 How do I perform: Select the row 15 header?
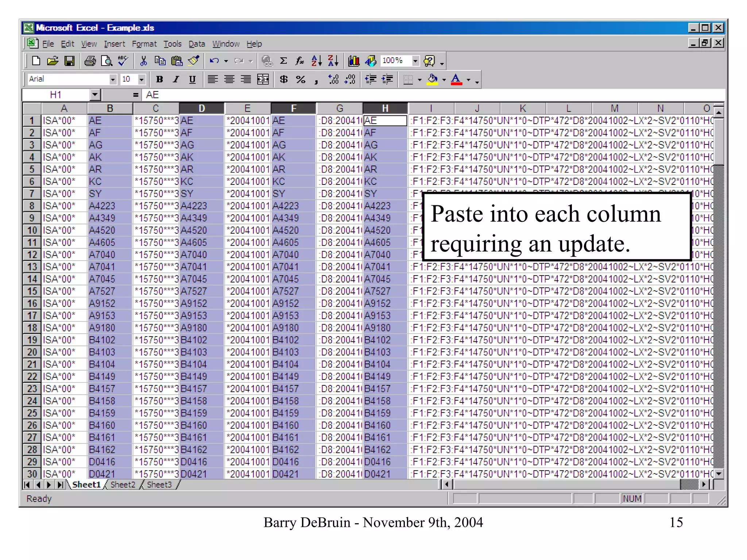click(32, 291)
